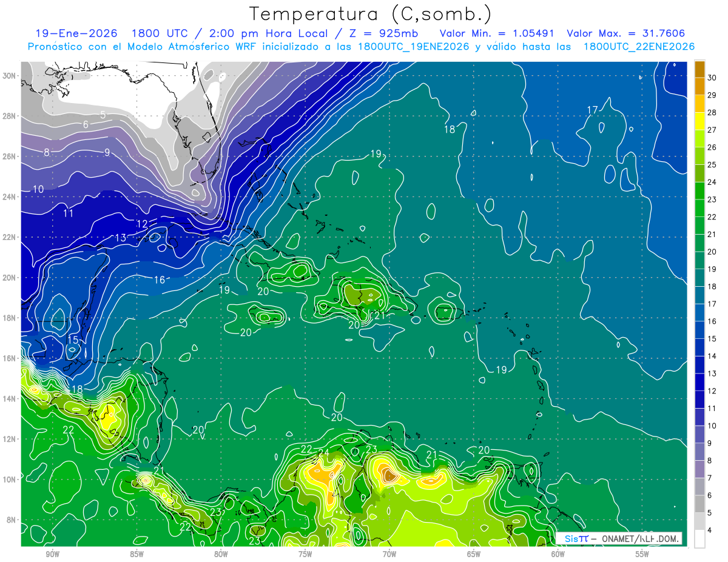Click the '75W' longitude axis label
The width and height of the screenshot is (728, 562).
coord(305,554)
